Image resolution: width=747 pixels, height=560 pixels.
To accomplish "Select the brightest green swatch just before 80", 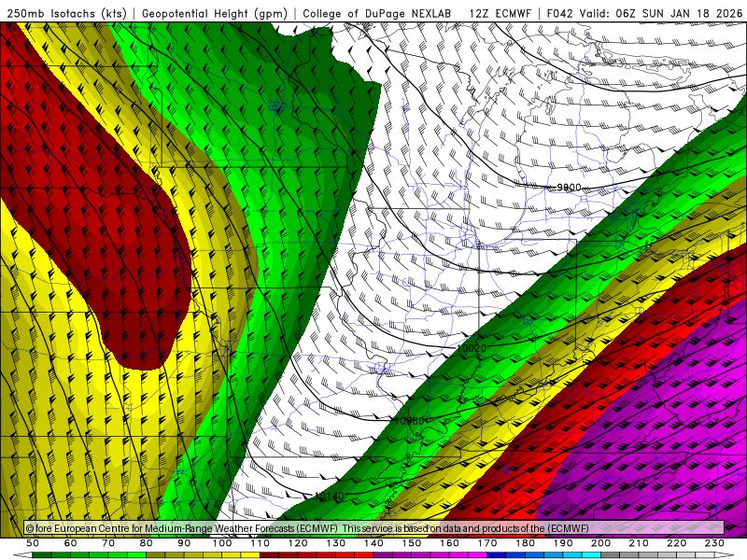I will [x=136, y=555].
